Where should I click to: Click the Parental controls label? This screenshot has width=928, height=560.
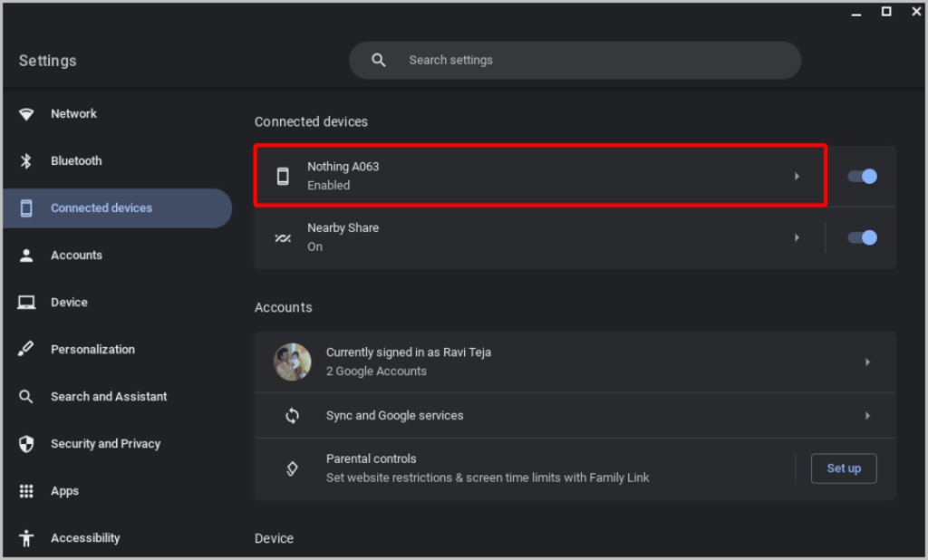(371, 459)
